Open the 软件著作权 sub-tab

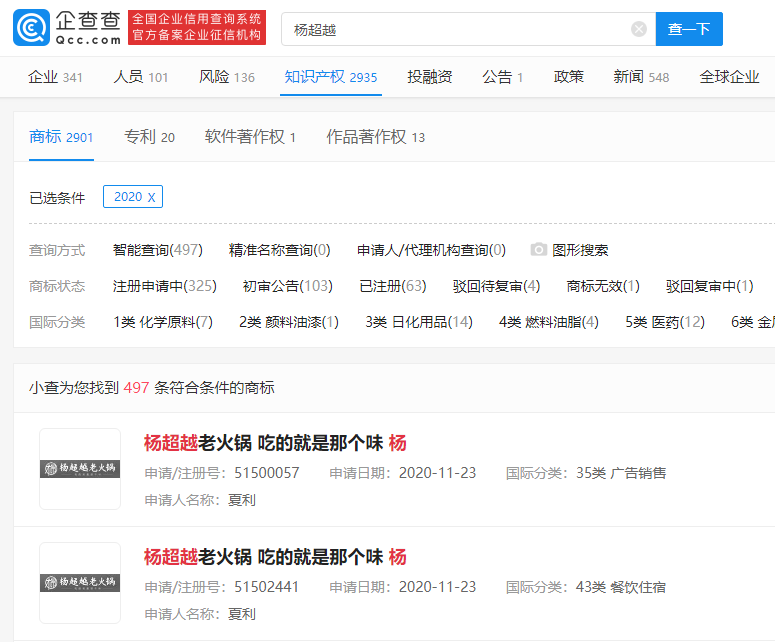click(250, 137)
